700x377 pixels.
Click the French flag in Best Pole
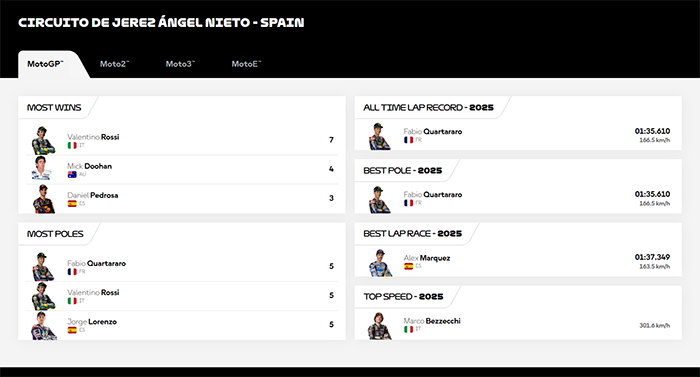[x=408, y=203]
